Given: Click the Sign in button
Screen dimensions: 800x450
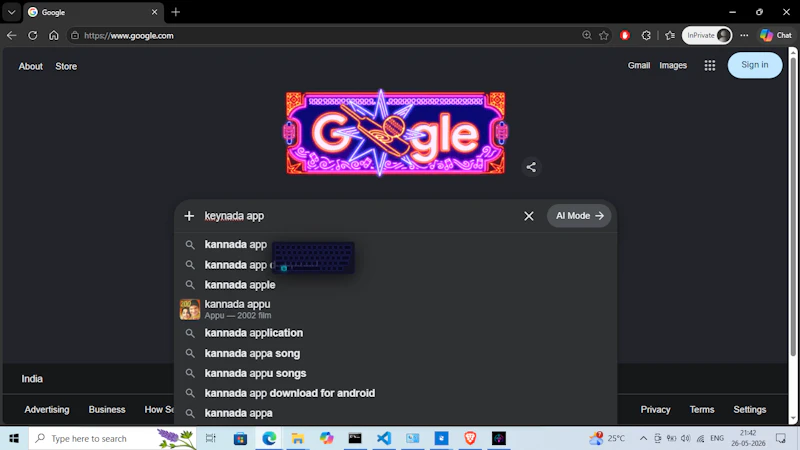Looking at the screenshot, I should click(755, 65).
